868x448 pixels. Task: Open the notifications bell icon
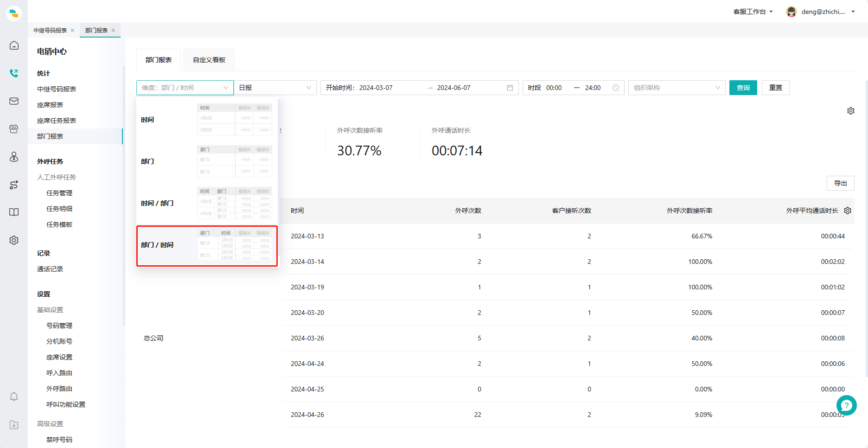[14, 397]
